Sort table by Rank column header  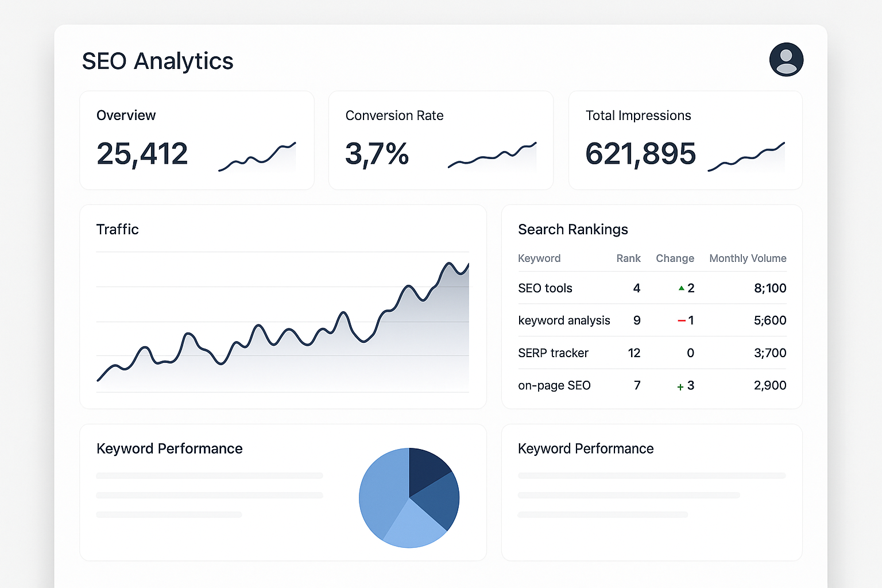tap(628, 258)
